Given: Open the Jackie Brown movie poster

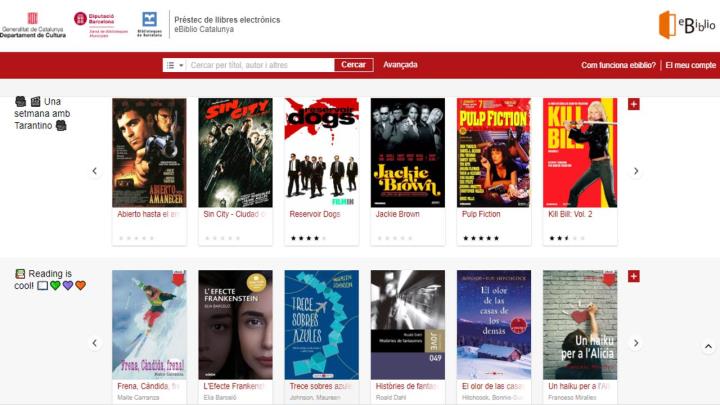Looking at the screenshot, I should pyautogui.click(x=408, y=152).
